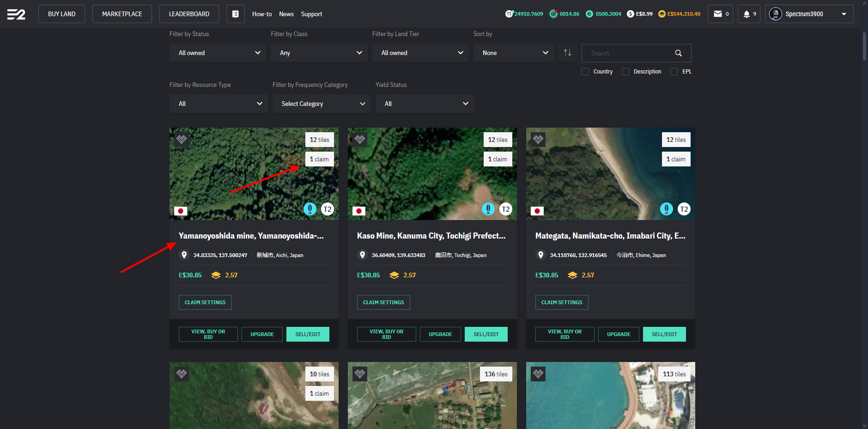Open the Yamanoyoshida mine property title
This screenshot has height=429, width=868.
pyautogui.click(x=251, y=236)
